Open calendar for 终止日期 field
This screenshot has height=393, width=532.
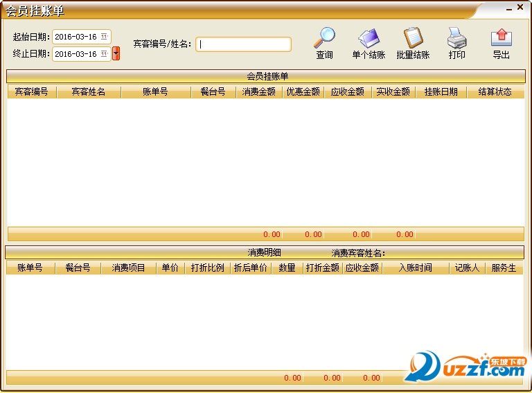click(104, 53)
